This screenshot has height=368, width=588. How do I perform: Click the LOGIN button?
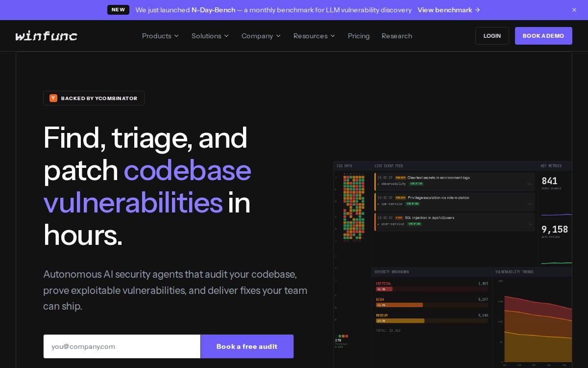(x=492, y=36)
